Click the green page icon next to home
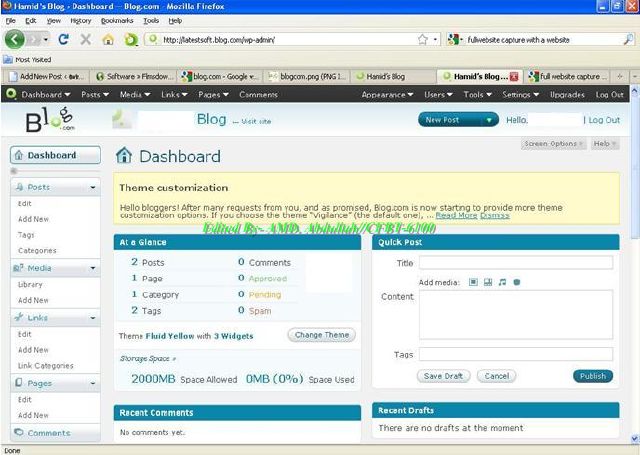 click(x=131, y=40)
